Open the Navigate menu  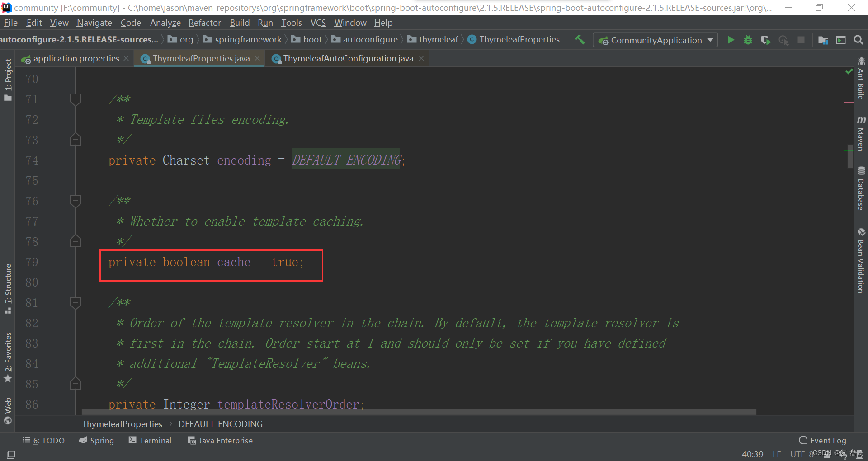[94, 23]
